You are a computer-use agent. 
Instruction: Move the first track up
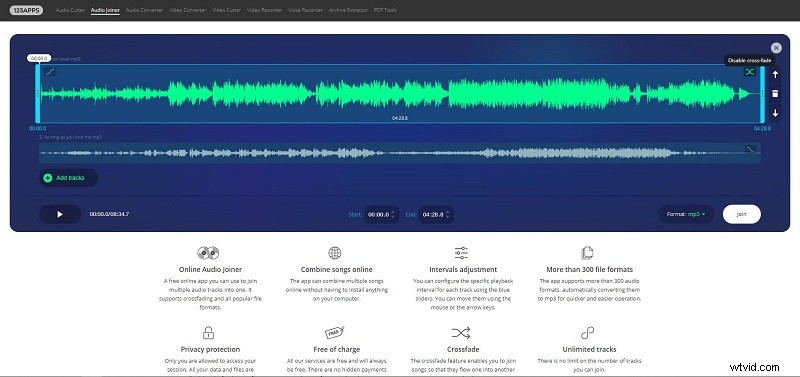(x=775, y=74)
